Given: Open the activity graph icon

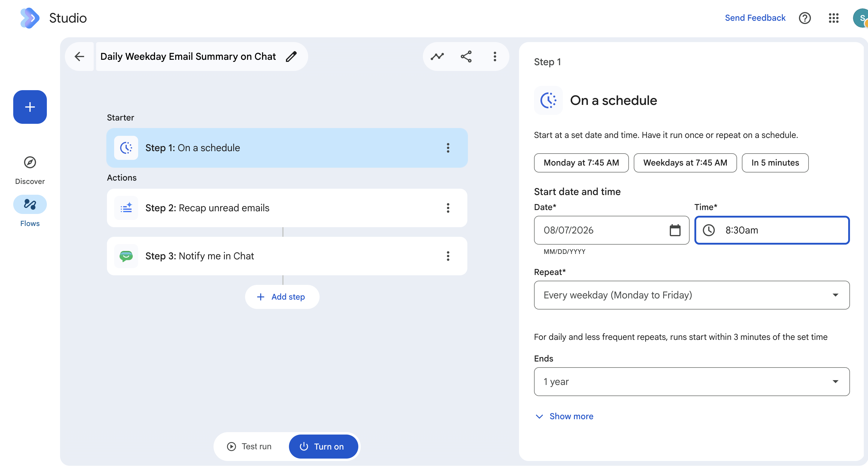Looking at the screenshot, I should click(x=437, y=56).
